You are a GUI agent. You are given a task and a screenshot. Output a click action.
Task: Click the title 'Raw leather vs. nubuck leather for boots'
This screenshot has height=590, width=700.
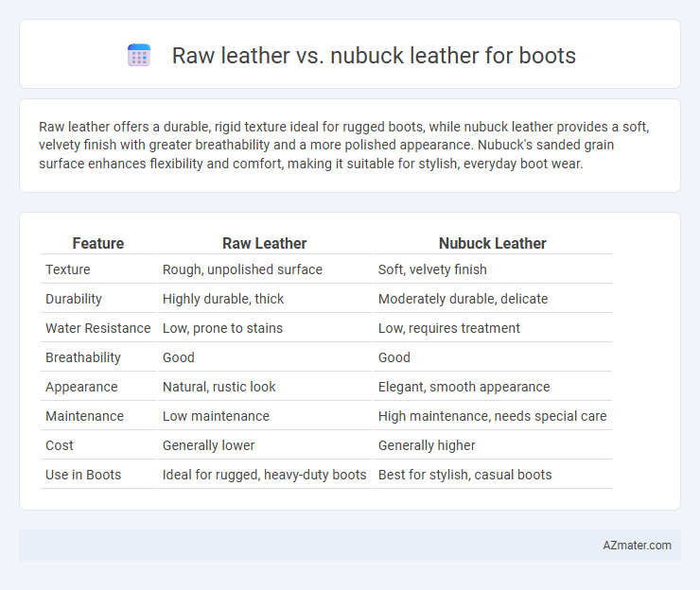coord(374,56)
